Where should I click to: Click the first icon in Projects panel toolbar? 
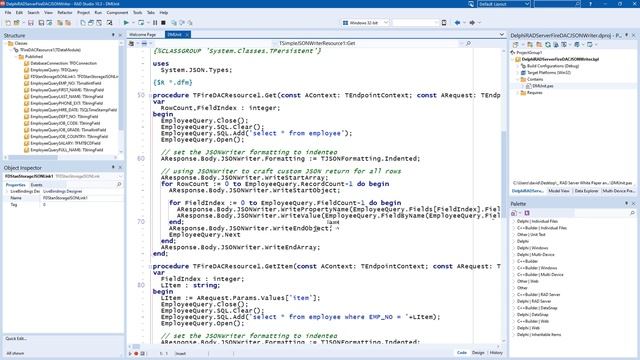tap(516, 44)
